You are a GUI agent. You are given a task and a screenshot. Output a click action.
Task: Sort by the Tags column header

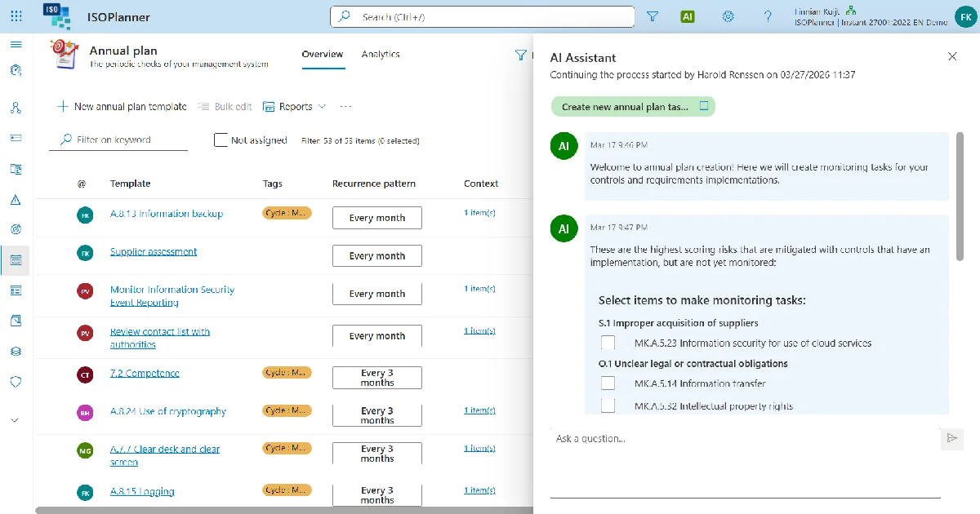pyautogui.click(x=273, y=184)
